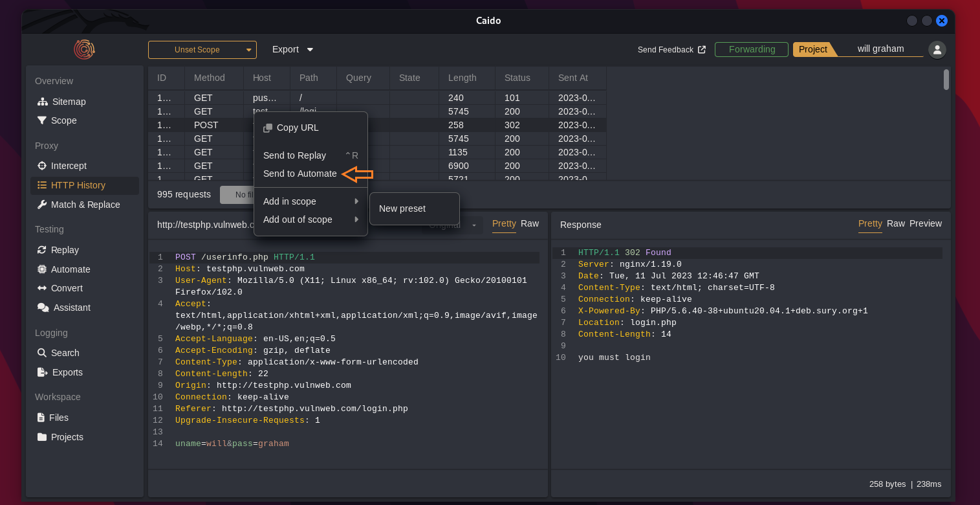The width and height of the screenshot is (980, 505).
Task: Click the Assistant chat bubbles icon
Action: pyautogui.click(x=43, y=308)
